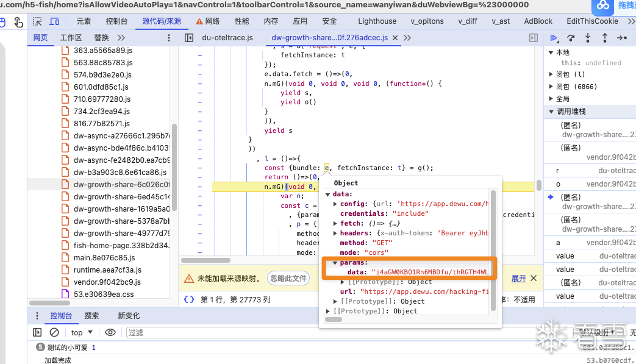Collapse the 调用堆栈 section
The height and width of the screenshot is (364, 636).
[x=551, y=112]
